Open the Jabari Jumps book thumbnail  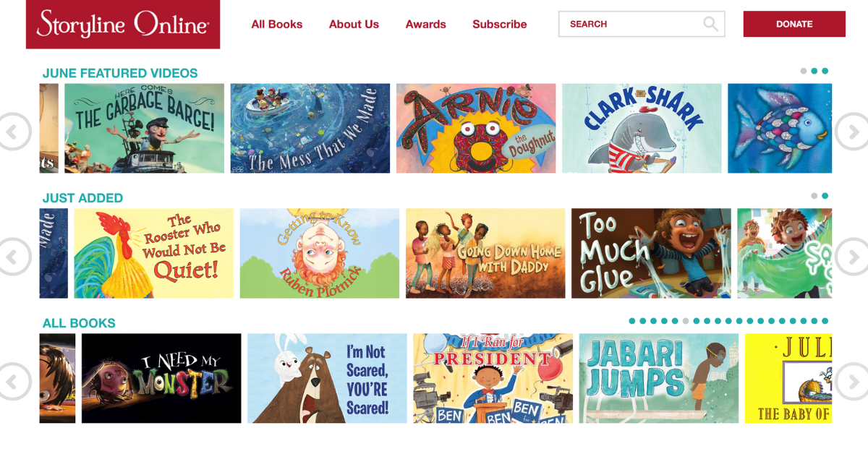coord(659,378)
